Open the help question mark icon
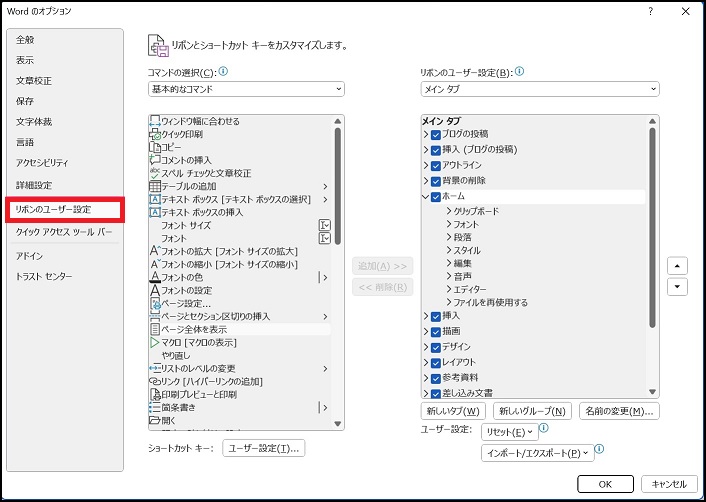 pyautogui.click(x=651, y=12)
